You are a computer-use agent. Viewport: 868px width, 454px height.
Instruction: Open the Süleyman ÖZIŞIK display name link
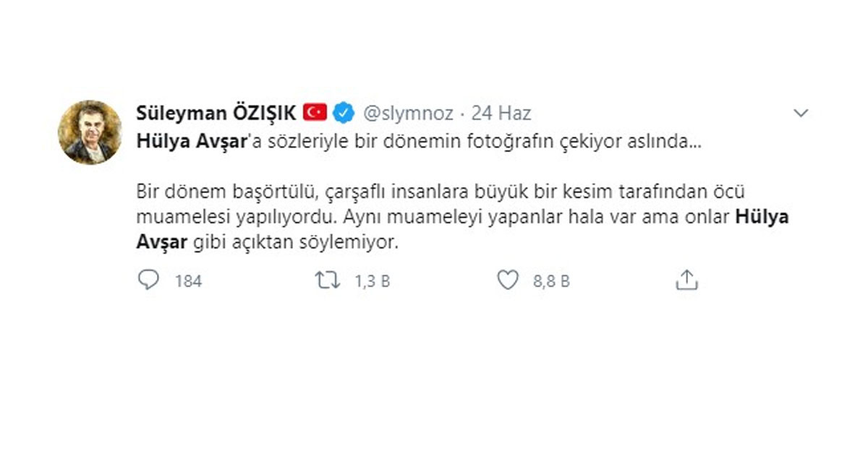tap(216, 113)
